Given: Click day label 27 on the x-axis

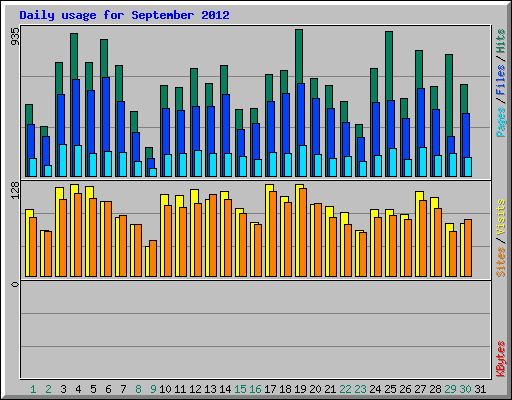Looking at the screenshot, I should [420, 389].
